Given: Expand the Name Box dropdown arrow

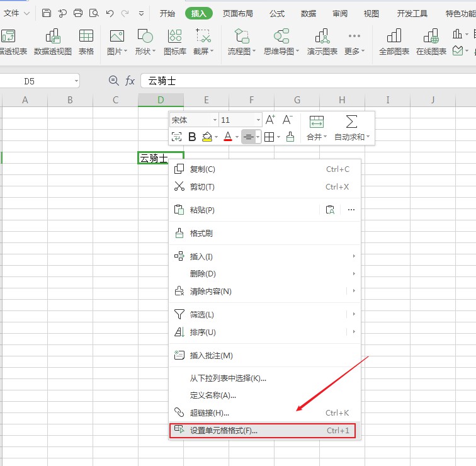Looking at the screenshot, I should tap(76, 81).
